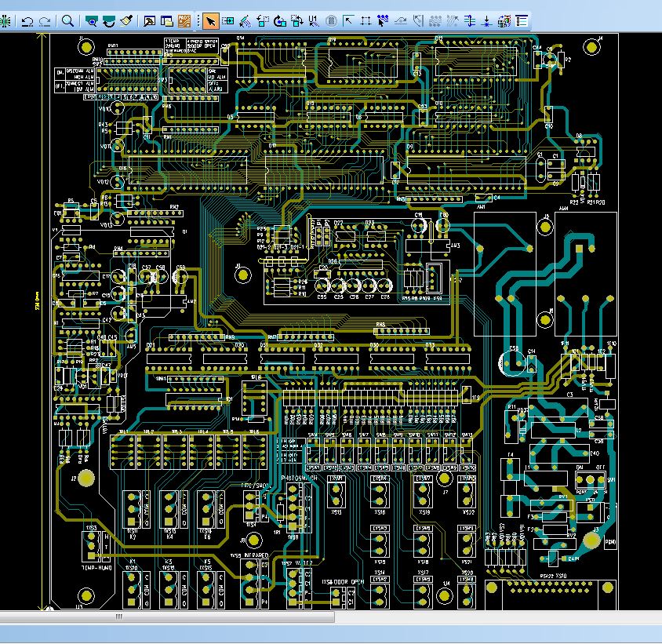The image size is (662, 644).
Task: Activate the magnifying glass Zoom tool
Action: coord(67,20)
